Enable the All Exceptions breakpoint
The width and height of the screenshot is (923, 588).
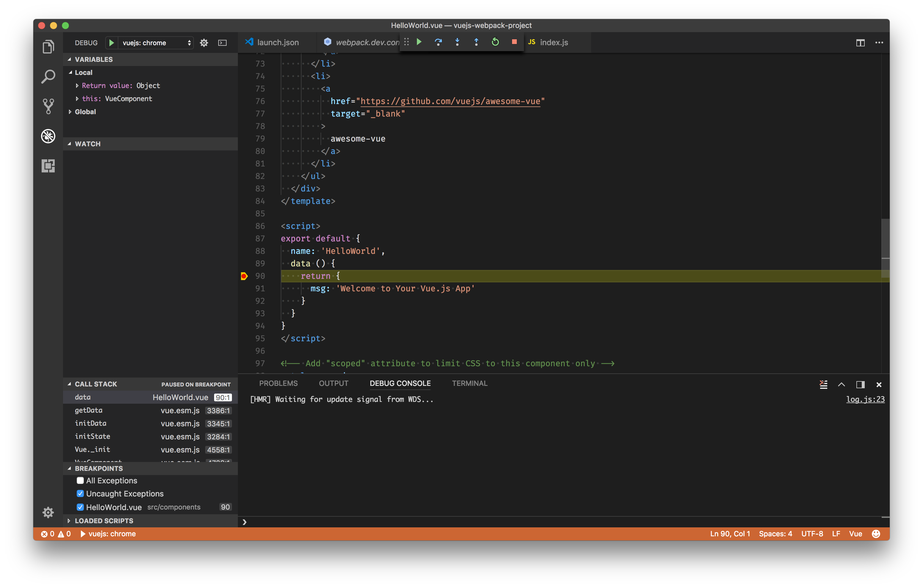coord(80,480)
